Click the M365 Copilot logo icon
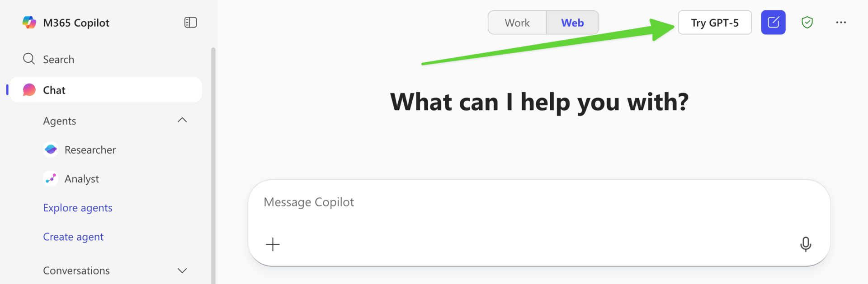 point(29,23)
